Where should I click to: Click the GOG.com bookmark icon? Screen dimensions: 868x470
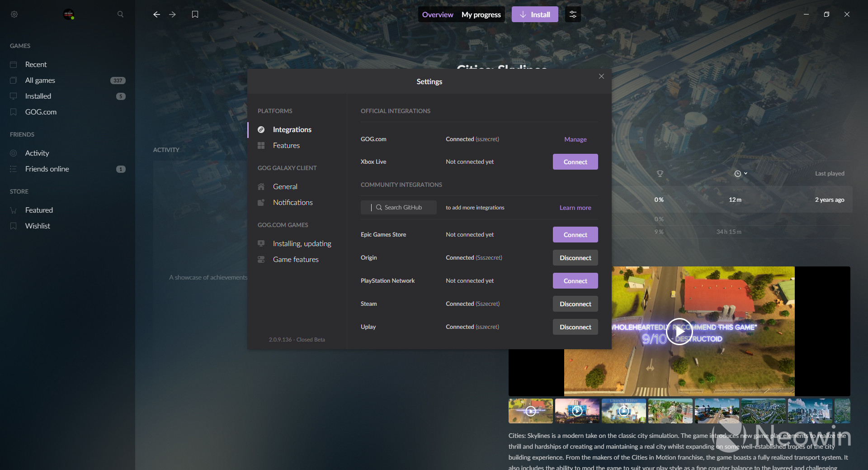[14, 112]
